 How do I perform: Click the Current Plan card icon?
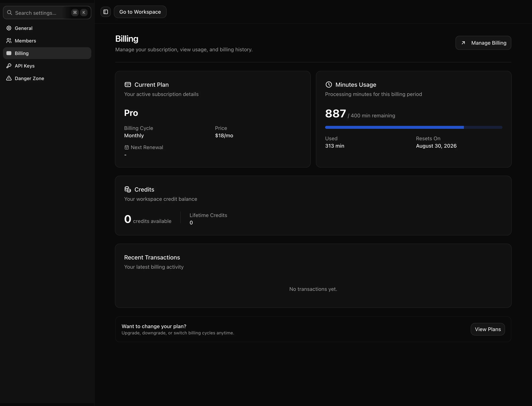pos(128,85)
